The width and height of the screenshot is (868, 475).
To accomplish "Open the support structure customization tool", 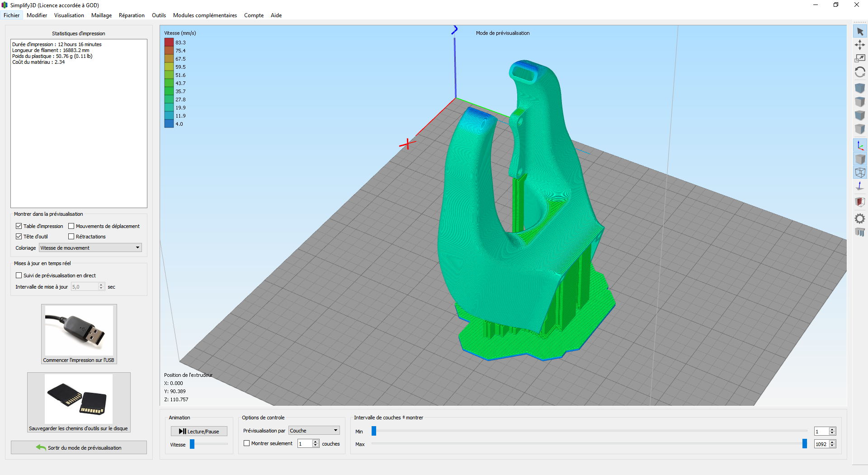I will pos(860,232).
